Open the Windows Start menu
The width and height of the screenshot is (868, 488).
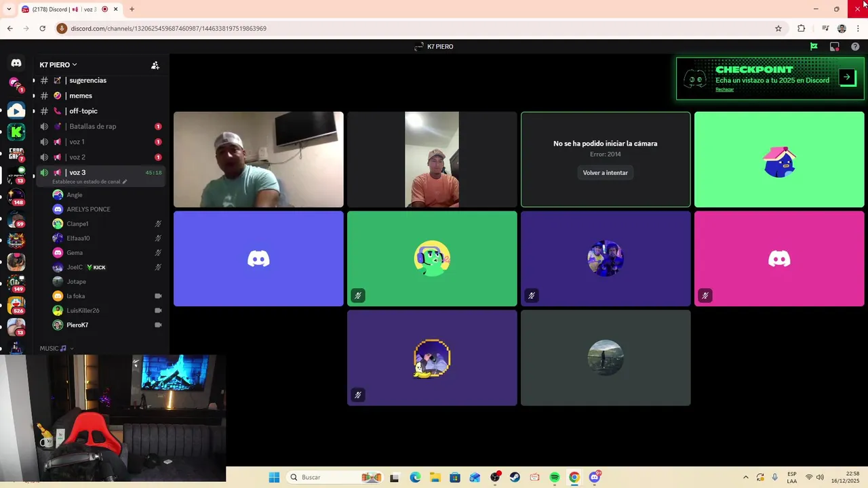274,477
